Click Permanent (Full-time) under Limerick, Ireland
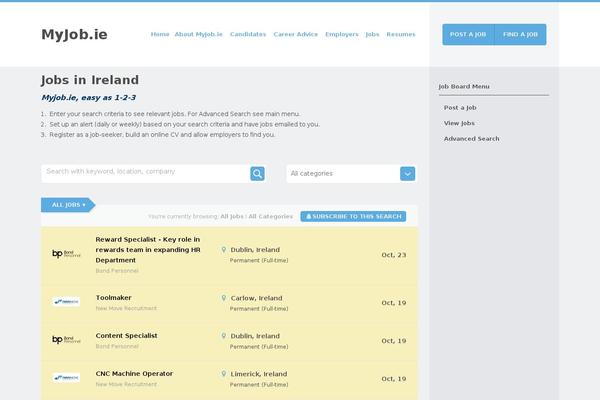600x400 pixels. (259, 384)
